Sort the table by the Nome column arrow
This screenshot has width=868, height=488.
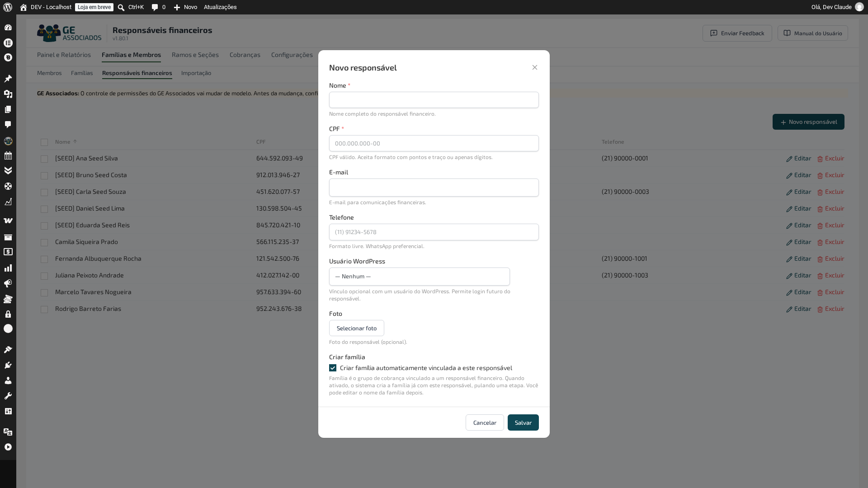[75, 142]
